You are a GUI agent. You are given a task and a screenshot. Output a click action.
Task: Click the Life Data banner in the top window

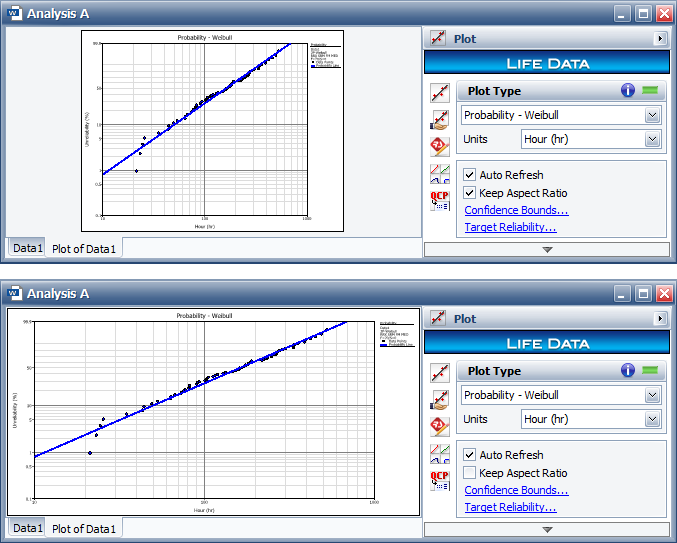pyautogui.click(x=546, y=63)
